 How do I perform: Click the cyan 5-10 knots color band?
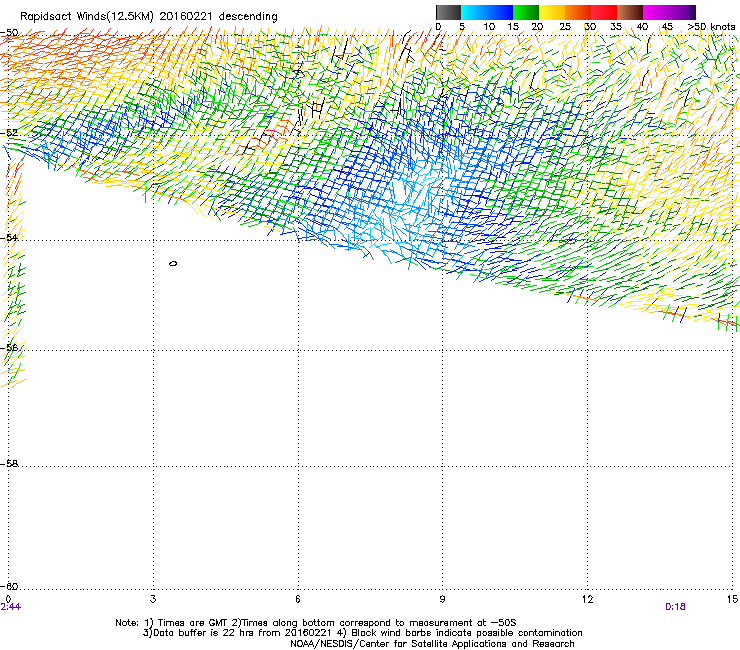(x=474, y=12)
